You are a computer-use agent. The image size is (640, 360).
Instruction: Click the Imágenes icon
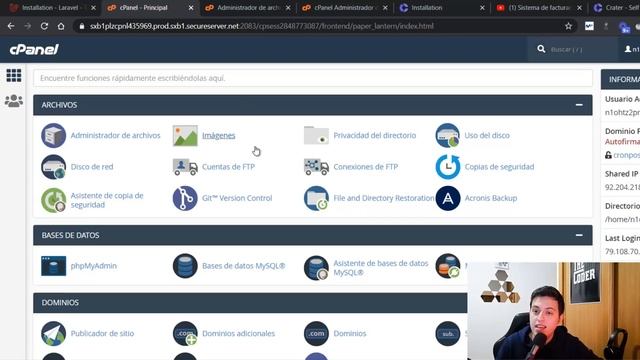point(185,136)
